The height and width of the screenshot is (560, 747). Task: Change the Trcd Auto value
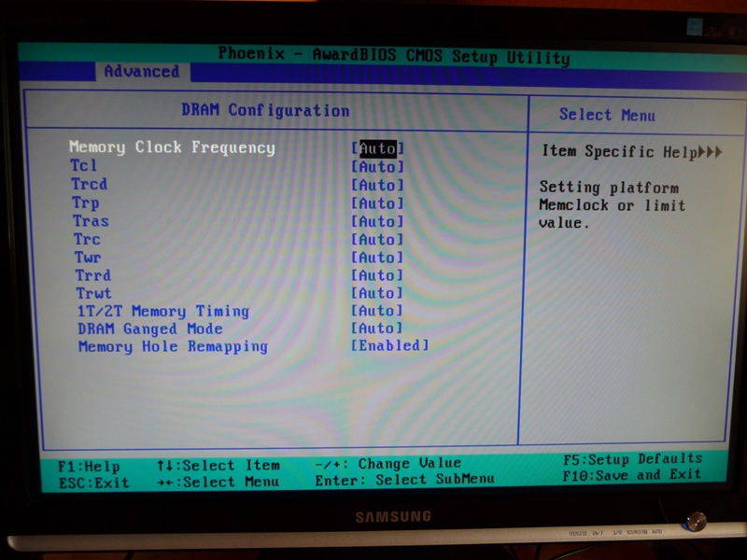click(x=377, y=185)
